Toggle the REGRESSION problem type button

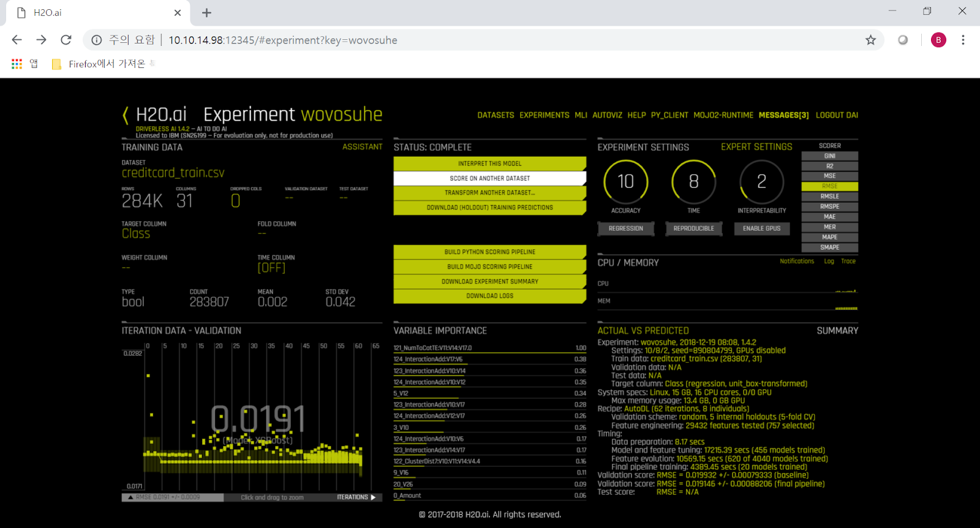(625, 228)
